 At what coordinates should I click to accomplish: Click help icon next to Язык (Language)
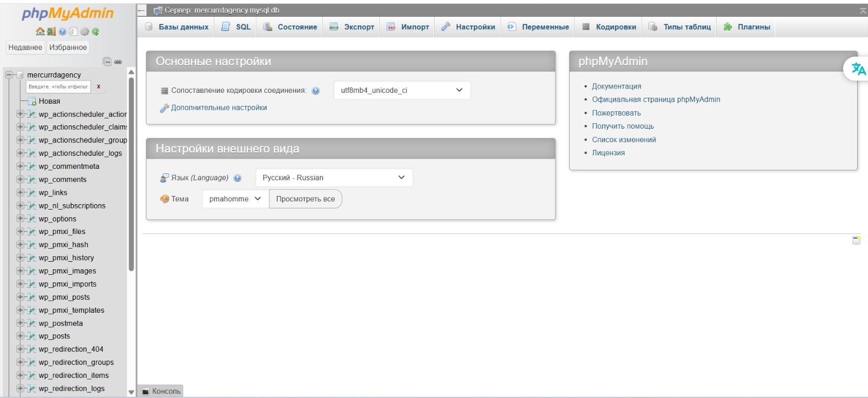(237, 178)
